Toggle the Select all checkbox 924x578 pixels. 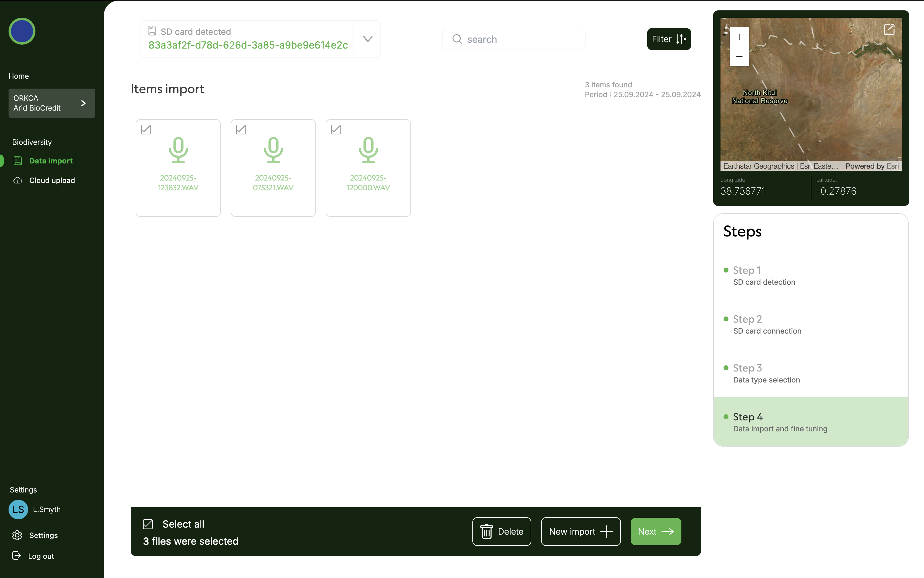click(x=148, y=524)
